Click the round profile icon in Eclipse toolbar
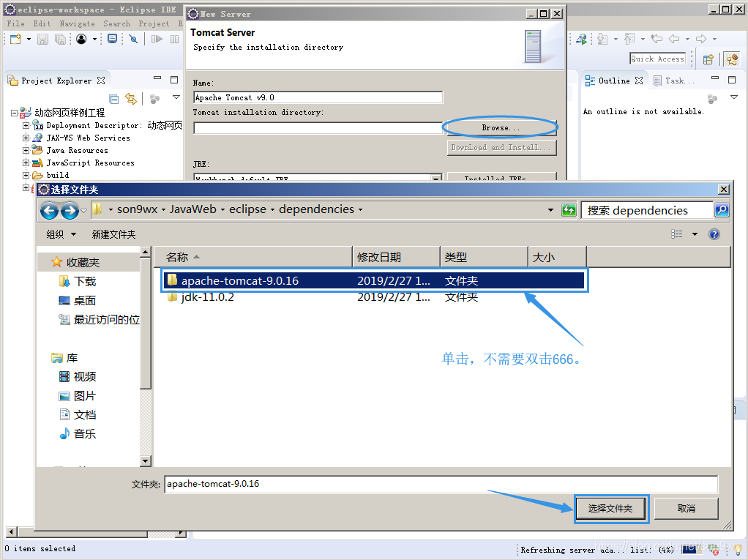Viewport: 748px width, 560px height. point(81,39)
